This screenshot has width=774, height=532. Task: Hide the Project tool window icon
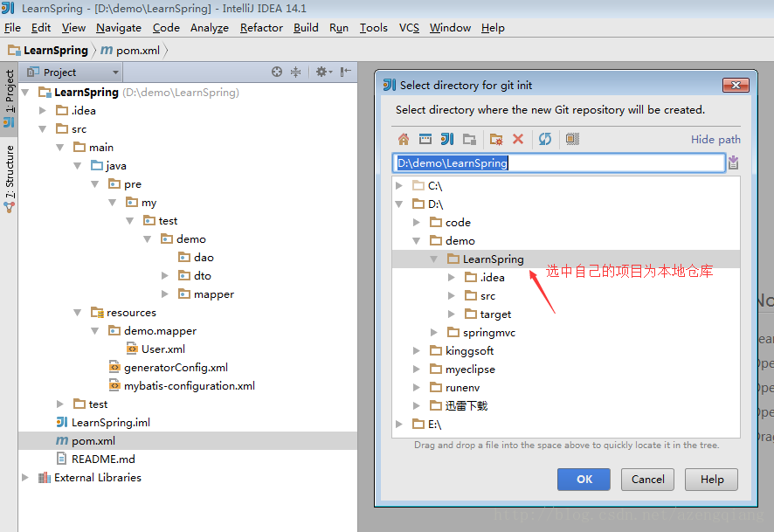point(346,72)
